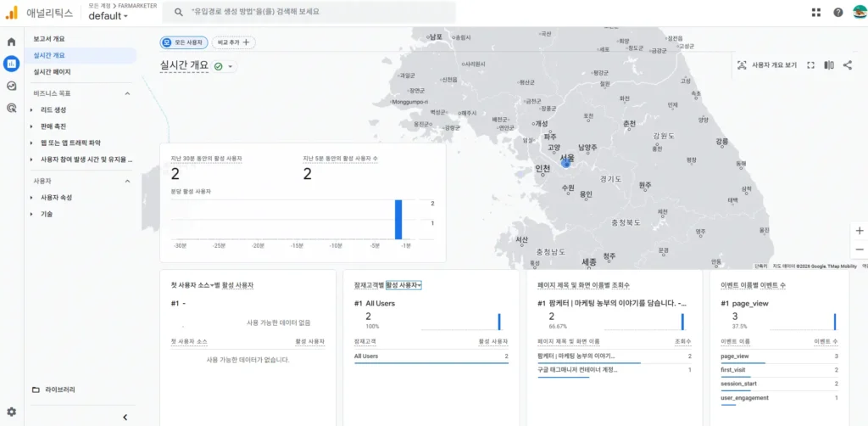Select '보고서 개요' in the sidebar
This screenshot has height=426, width=868.
coord(49,39)
